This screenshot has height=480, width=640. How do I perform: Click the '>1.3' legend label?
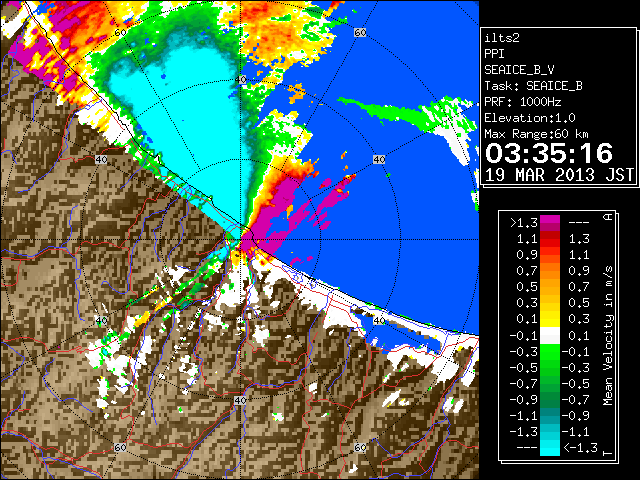(523, 223)
